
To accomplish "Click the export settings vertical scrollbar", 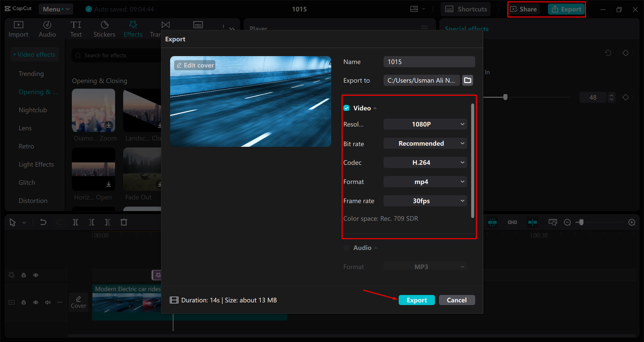I will (472, 161).
